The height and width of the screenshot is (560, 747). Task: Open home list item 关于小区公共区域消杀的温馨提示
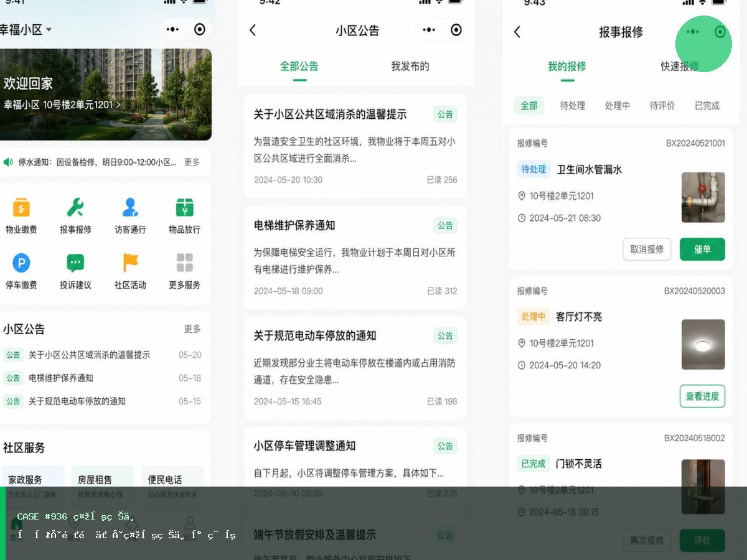103,355
